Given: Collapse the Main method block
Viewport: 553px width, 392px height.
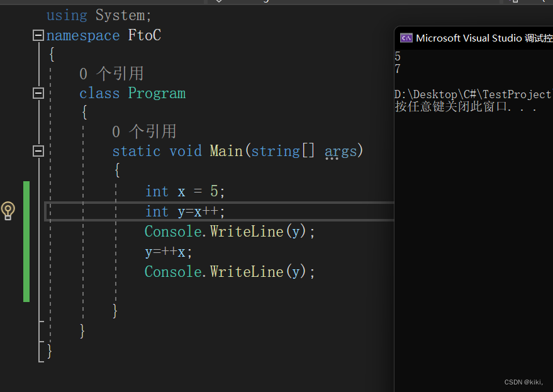Looking at the screenshot, I should pyautogui.click(x=38, y=151).
